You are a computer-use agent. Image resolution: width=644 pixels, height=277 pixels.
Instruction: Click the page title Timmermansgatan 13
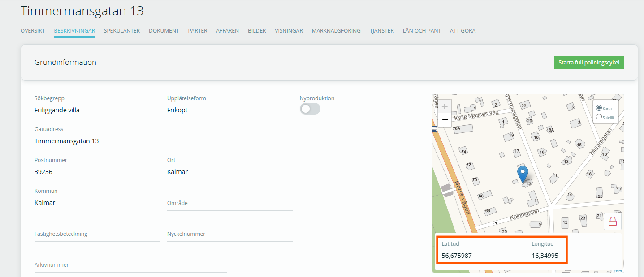(x=82, y=11)
